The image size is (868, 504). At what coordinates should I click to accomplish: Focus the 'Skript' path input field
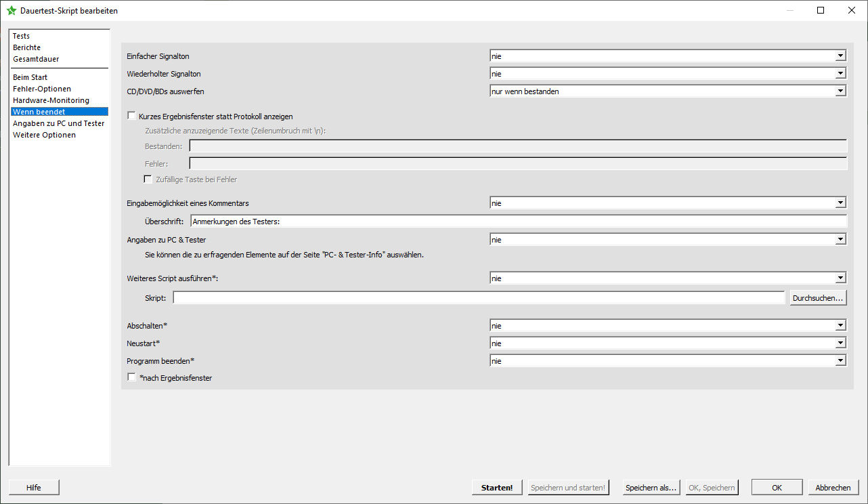pos(479,298)
